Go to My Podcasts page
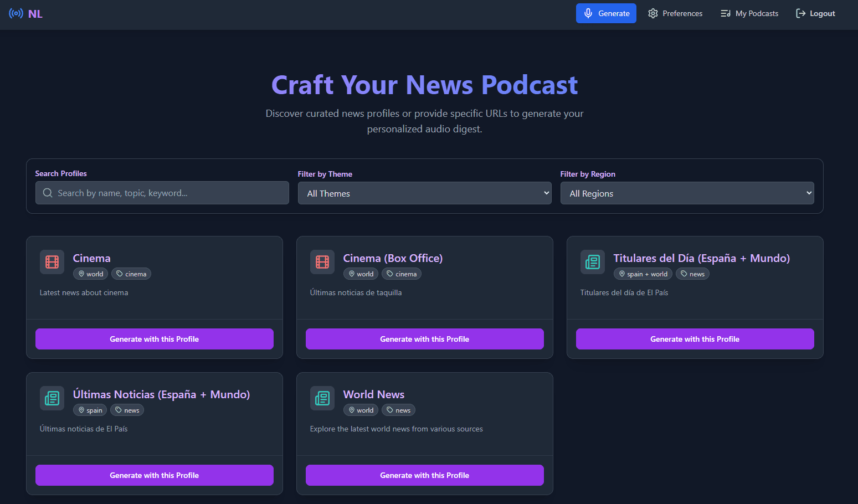The width and height of the screenshot is (858, 504). point(749,13)
